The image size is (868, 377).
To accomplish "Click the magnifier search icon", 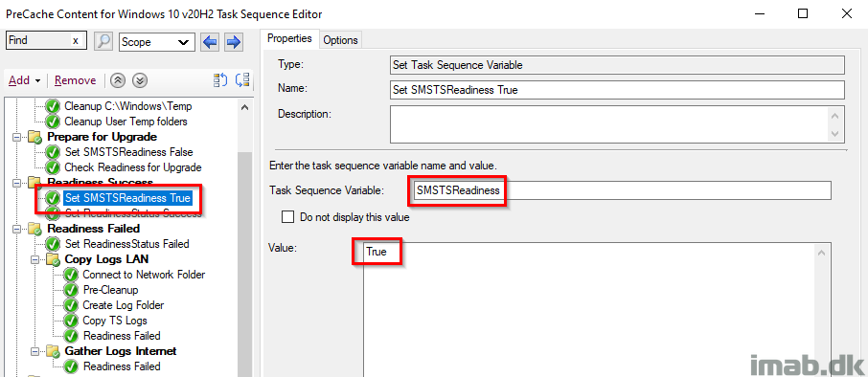I will [103, 41].
